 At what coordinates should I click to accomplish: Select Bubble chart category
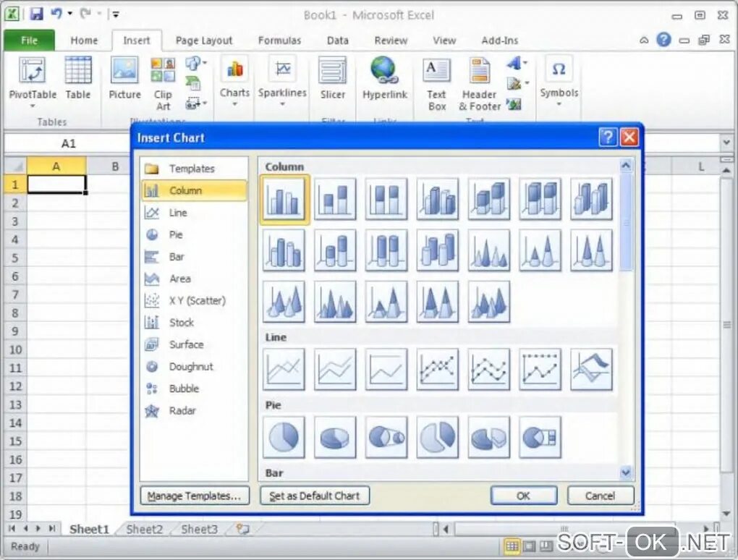(x=194, y=389)
